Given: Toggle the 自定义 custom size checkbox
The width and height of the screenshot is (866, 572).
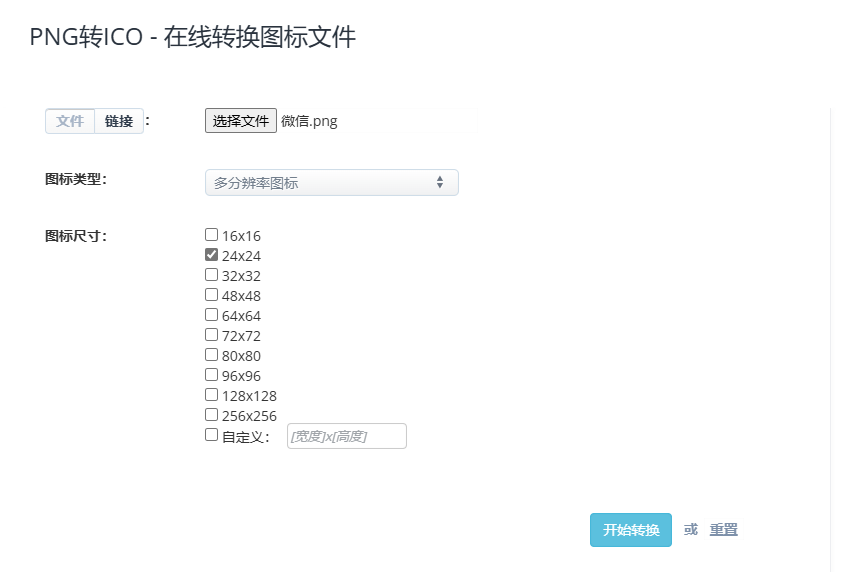Looking at the screenshot, I should coord(211,435).
